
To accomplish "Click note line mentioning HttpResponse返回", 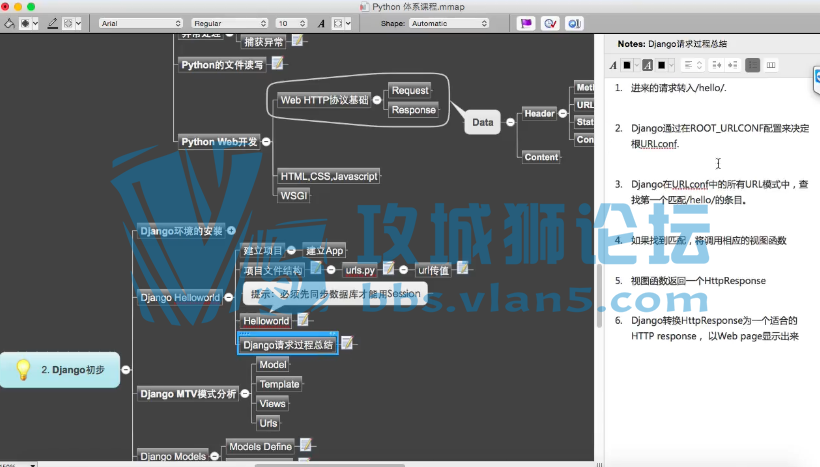I will 698,281.
